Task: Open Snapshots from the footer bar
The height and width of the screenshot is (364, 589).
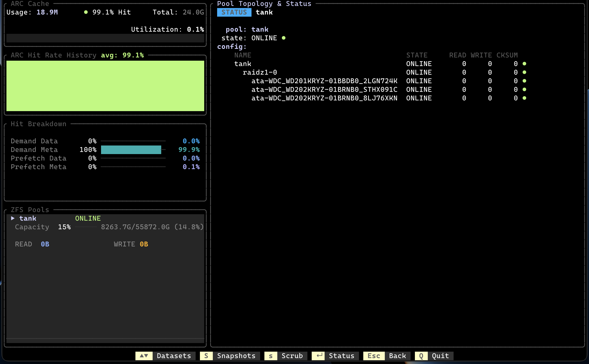Action: tap(236, 356)
